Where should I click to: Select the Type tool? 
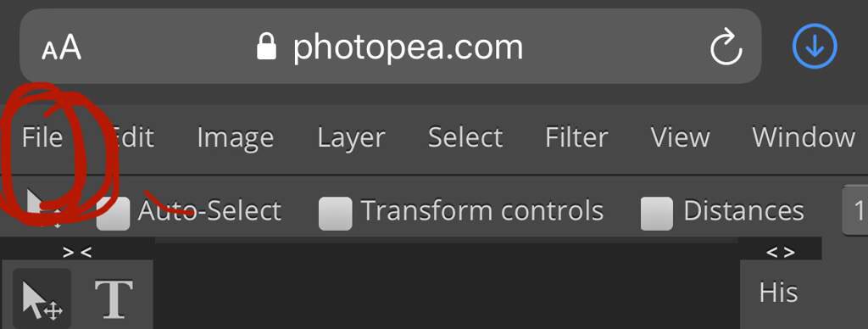[114, 298]
